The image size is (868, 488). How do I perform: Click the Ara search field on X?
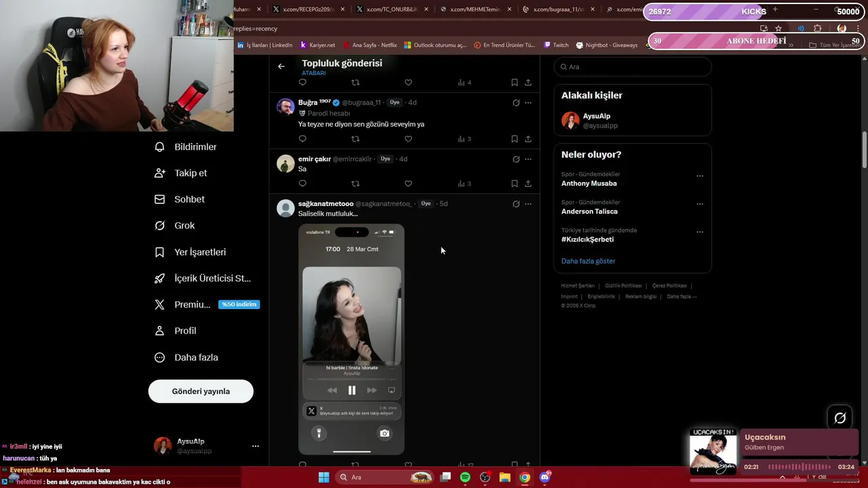pos(633,67)
